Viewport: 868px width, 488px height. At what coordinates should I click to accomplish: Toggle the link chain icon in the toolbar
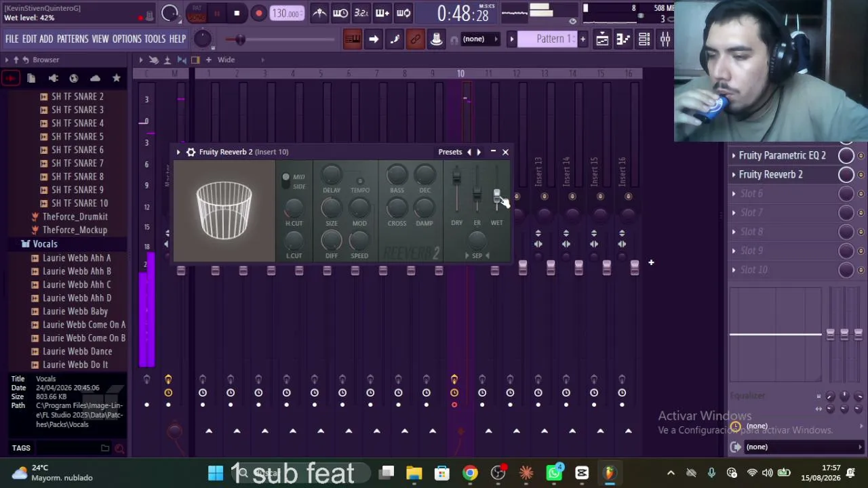click(x=416, y=39)
